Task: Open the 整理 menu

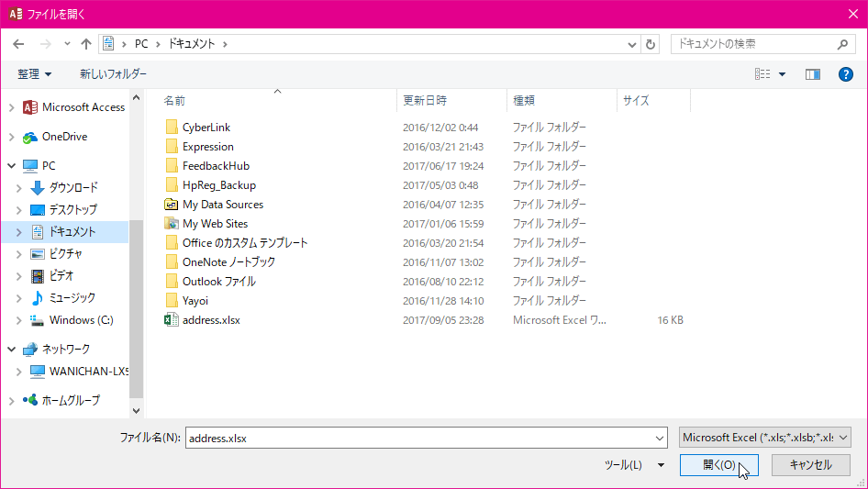Action: pos(34,74)
